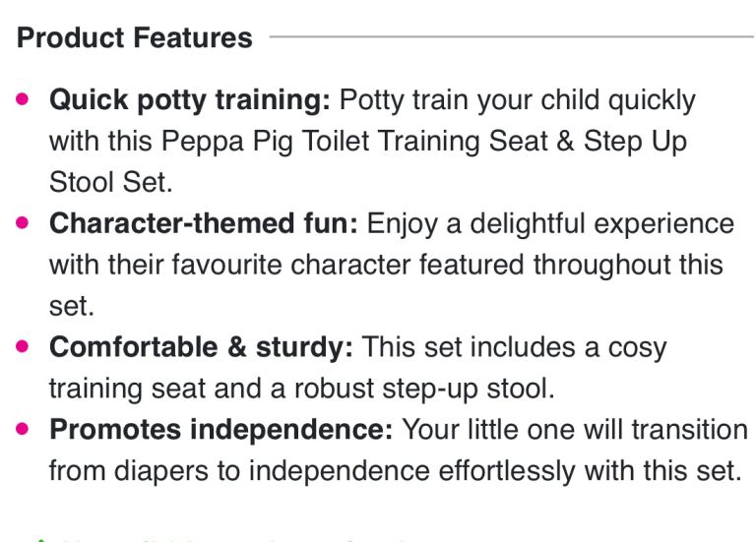Click the word cosy
756x542 pixels.
(636, 347)
